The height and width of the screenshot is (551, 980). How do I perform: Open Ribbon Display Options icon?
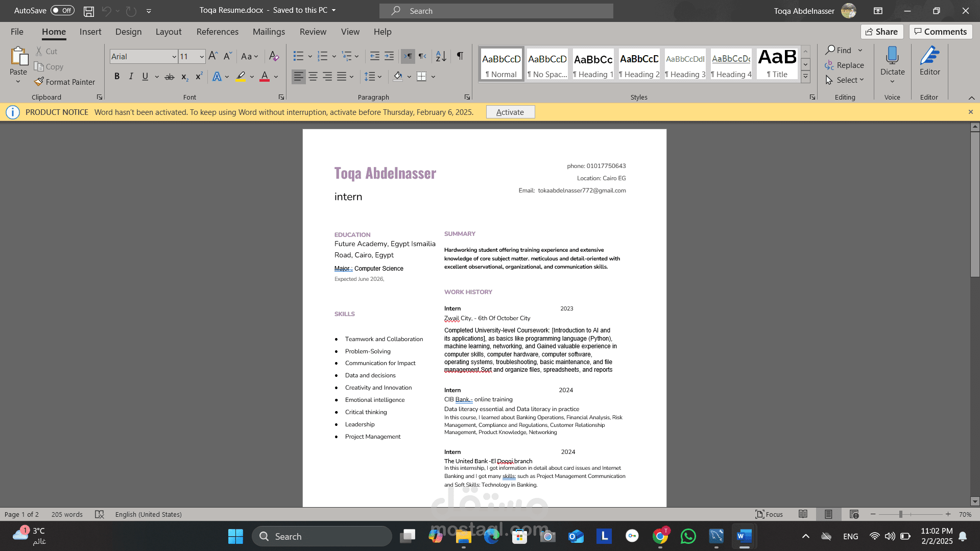[x=878, y=11]
